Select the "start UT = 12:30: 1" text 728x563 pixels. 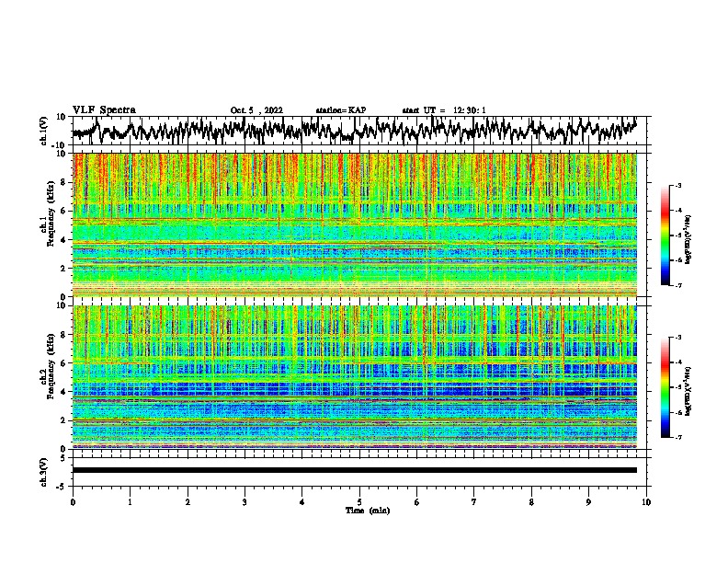pos(444,110)
